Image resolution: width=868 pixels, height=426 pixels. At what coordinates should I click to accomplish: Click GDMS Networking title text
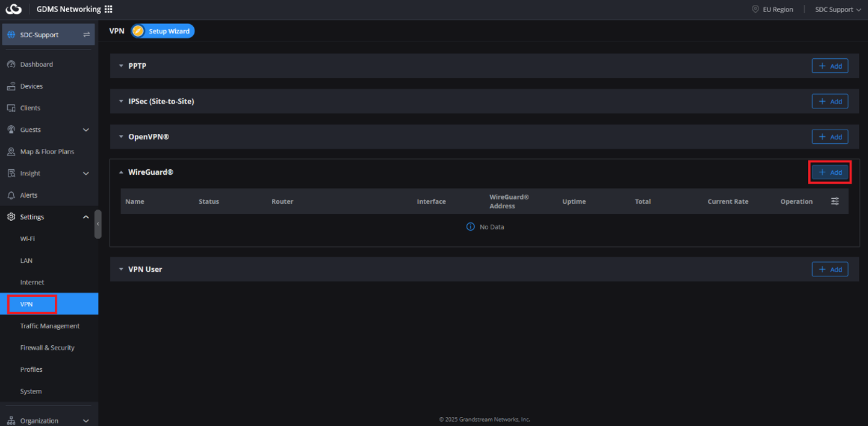[x=69, y=9]
